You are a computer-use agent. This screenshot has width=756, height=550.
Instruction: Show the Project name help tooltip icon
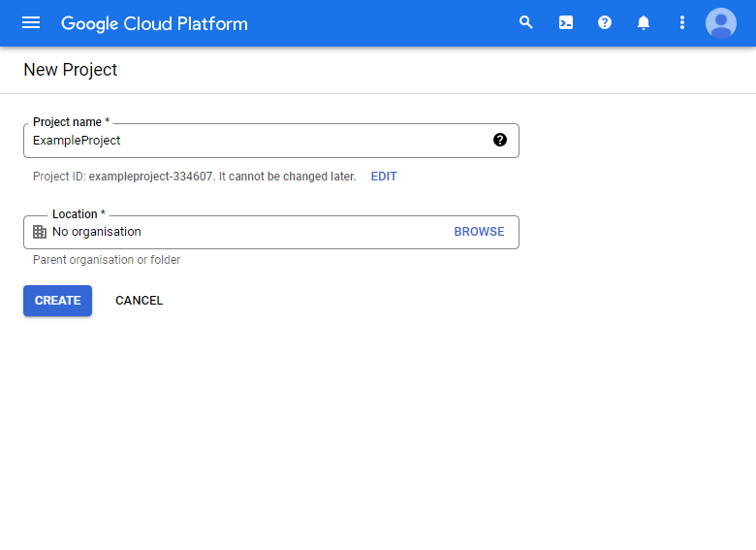click(500, 140)
